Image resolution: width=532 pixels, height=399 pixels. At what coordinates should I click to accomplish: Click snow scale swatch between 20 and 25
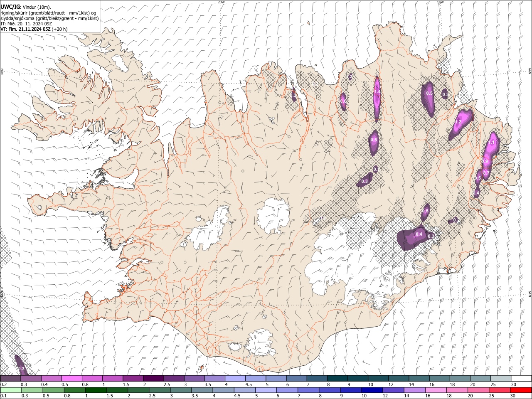tap(480, 378)
